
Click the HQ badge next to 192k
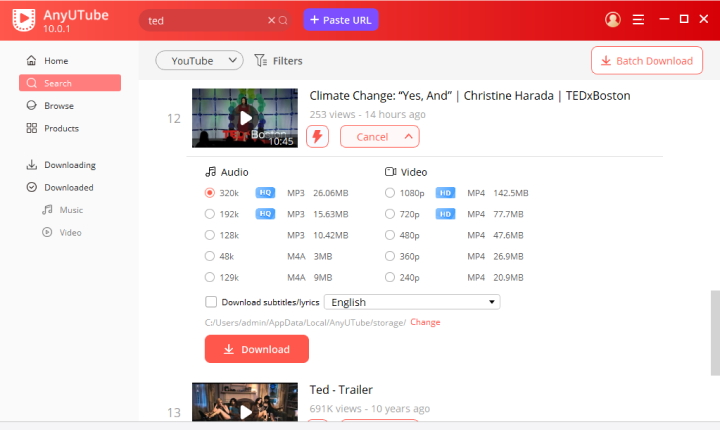coord(265,214)
